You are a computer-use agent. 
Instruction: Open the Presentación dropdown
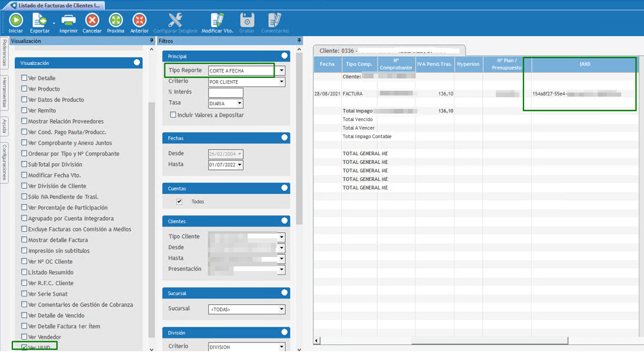coord(282,270)
